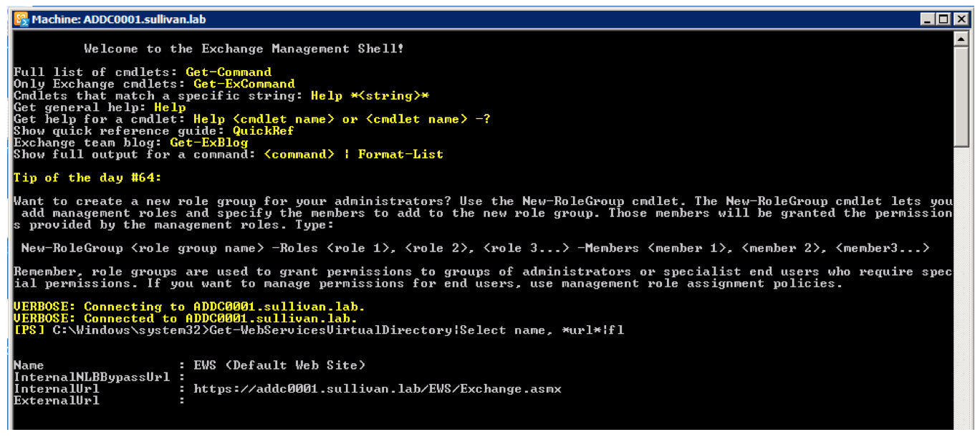The height and width of the screenshot is (437, 980).
Task: Click the scrollbar up arrow
Action: [961, 39]
